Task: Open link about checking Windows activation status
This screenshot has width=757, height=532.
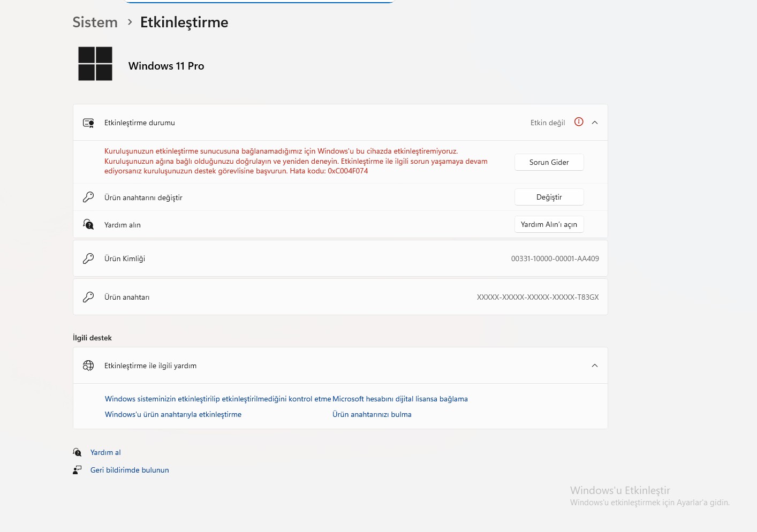Action: [218, 399]
